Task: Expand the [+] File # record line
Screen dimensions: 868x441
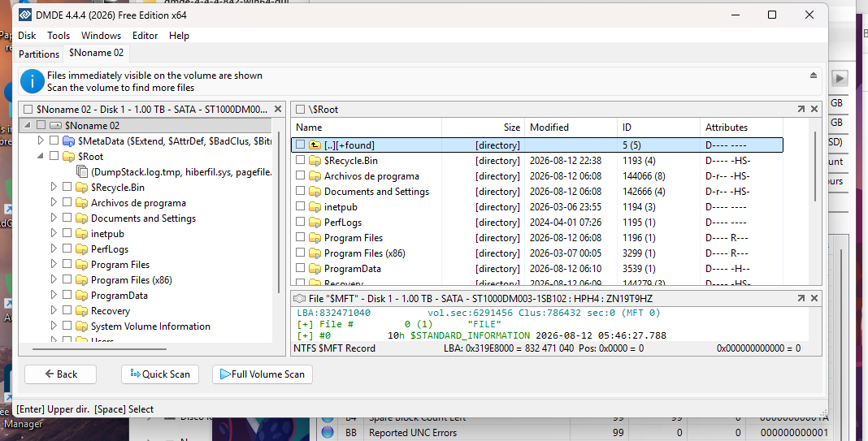Action: (305, 324)
